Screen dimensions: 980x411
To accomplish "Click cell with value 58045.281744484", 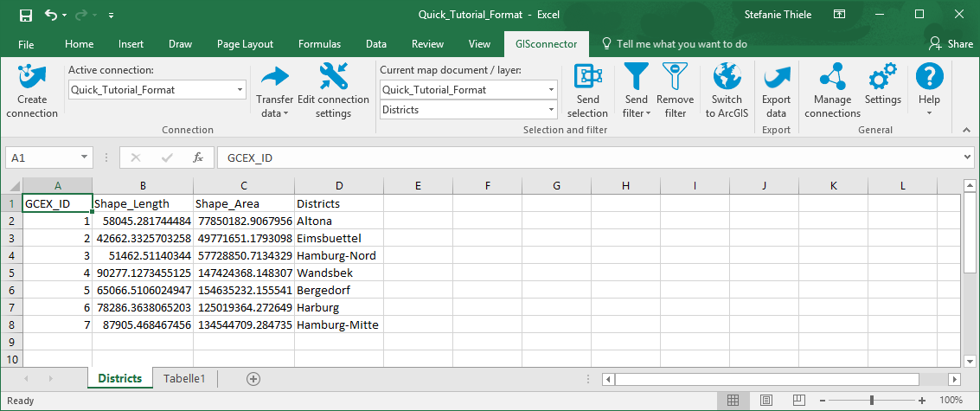I will coord(143,221).
